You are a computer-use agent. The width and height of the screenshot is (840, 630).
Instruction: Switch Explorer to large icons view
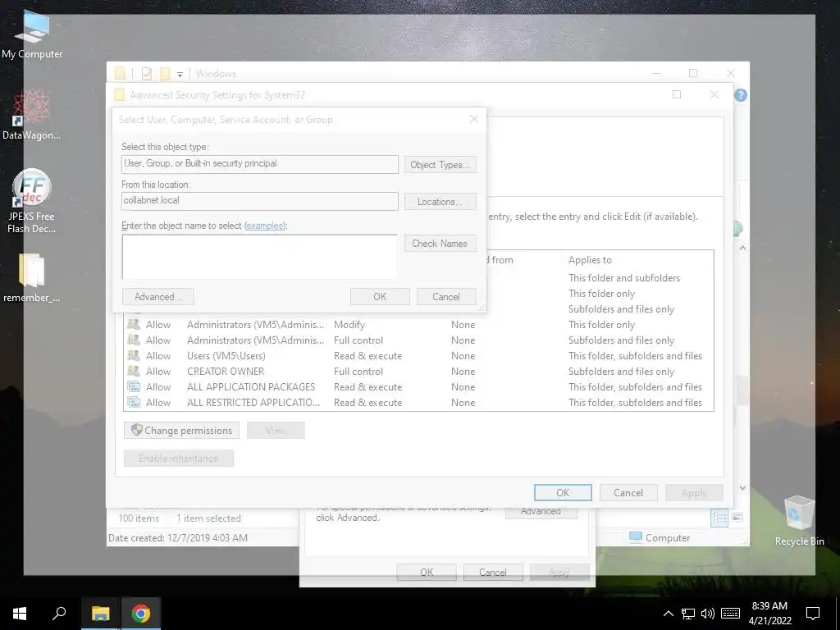737,518
